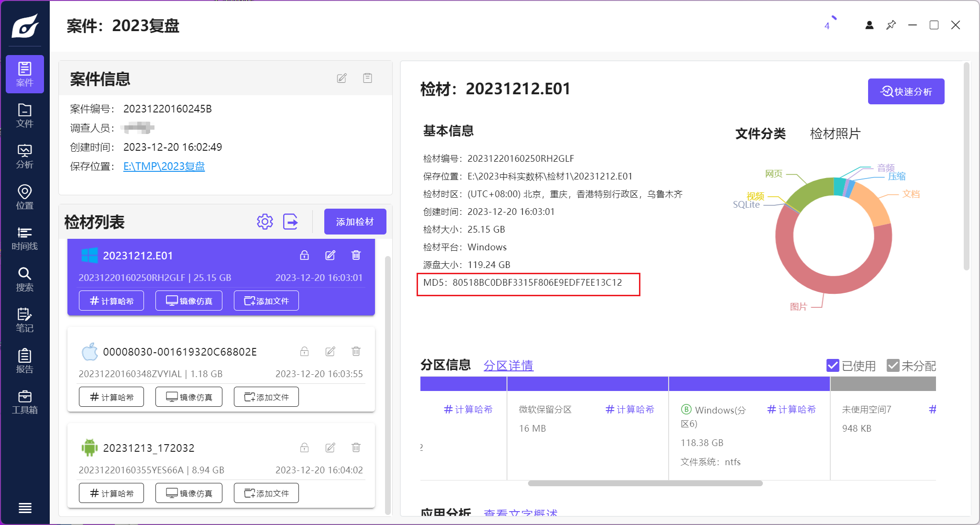Image resolution: width=980 pixels, height=525 pixels.
Task: Click the lock icon on 20231213_172032 evidence
Action: point(304,448)
